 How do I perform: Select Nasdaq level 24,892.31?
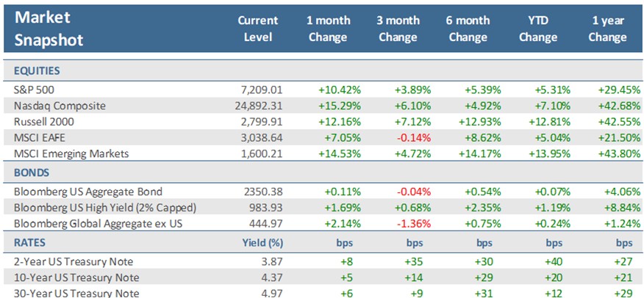point(260,106)
